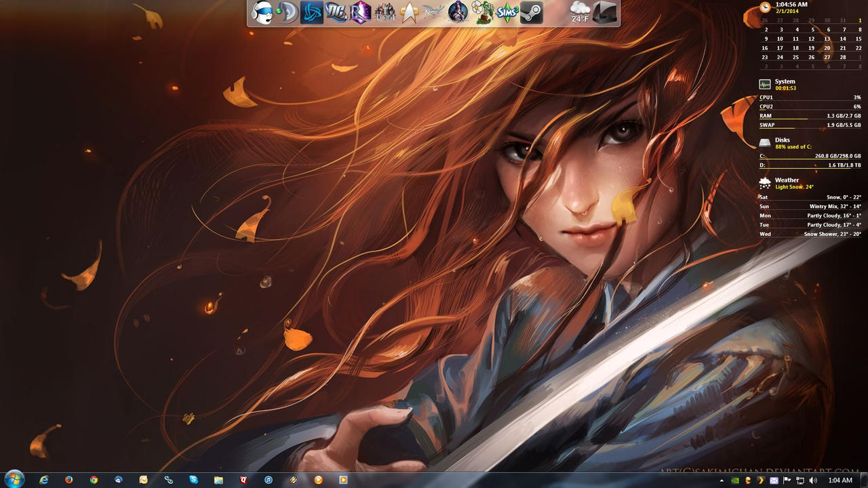Open Steam from the top dock

[531, 12]
